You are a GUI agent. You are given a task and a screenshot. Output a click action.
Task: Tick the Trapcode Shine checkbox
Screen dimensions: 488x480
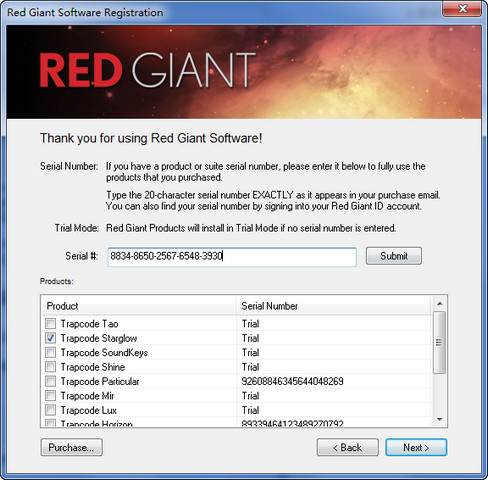point(50,367)
